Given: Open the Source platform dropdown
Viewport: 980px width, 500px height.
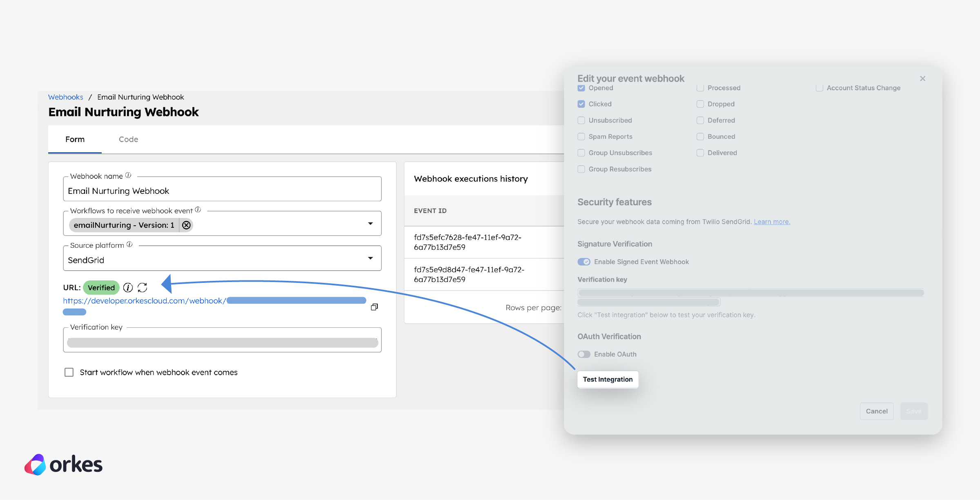Looking at the screenshot, I should click(370, 258).
